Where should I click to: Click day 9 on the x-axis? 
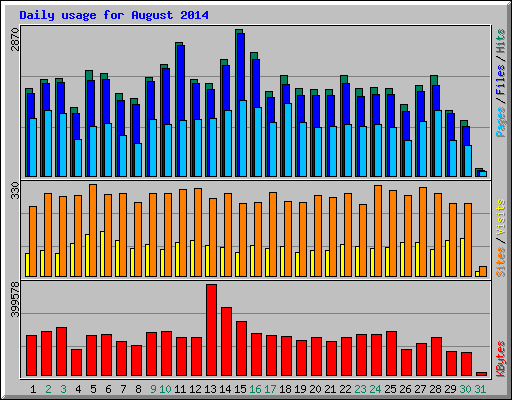(x=153, y=389)
